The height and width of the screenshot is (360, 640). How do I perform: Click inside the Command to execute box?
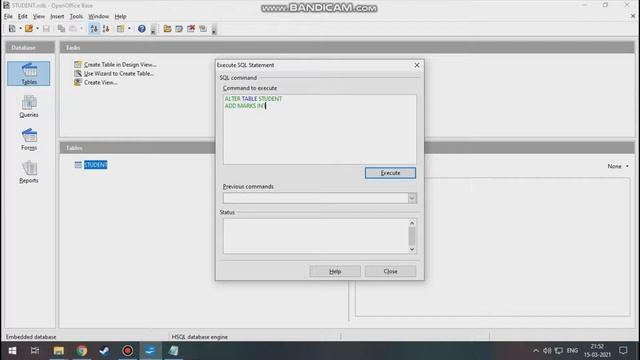320,129
